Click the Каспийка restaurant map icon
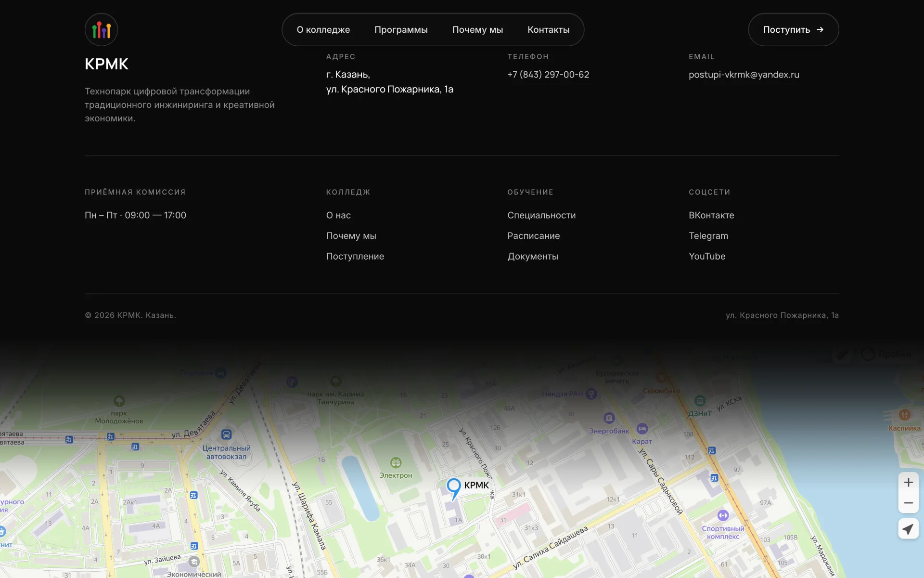Image resolution: width=924 pixels, height=578 pixels. click(905, 415)
